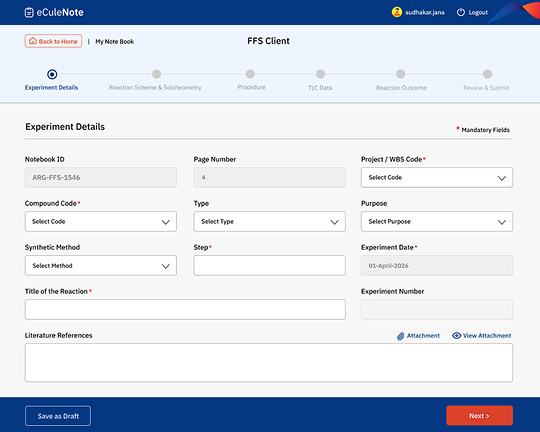Open the Select Type dropdown
Image resolution: width=540 pixels, height=432 pixels.
(x=269, y=222)
